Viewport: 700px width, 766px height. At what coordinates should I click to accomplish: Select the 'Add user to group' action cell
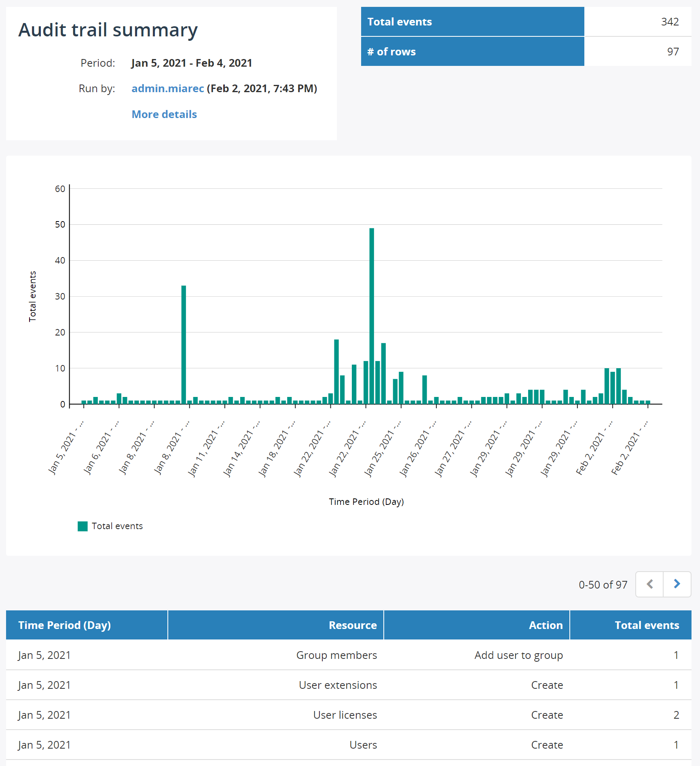pos(518,655)
